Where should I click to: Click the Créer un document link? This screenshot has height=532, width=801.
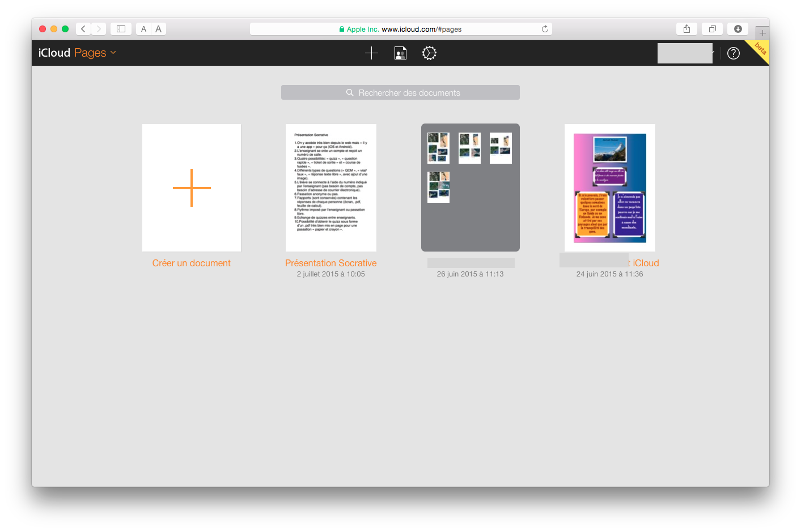tap(191, 263)
